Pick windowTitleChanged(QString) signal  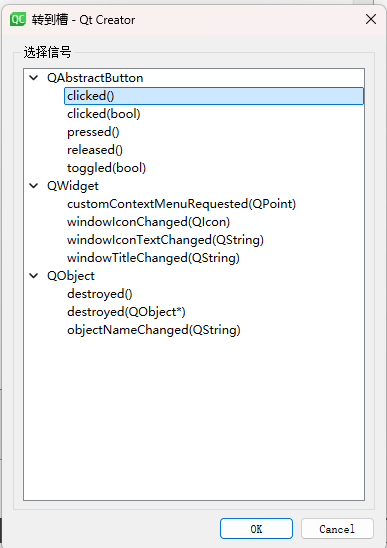click(153, 258)
